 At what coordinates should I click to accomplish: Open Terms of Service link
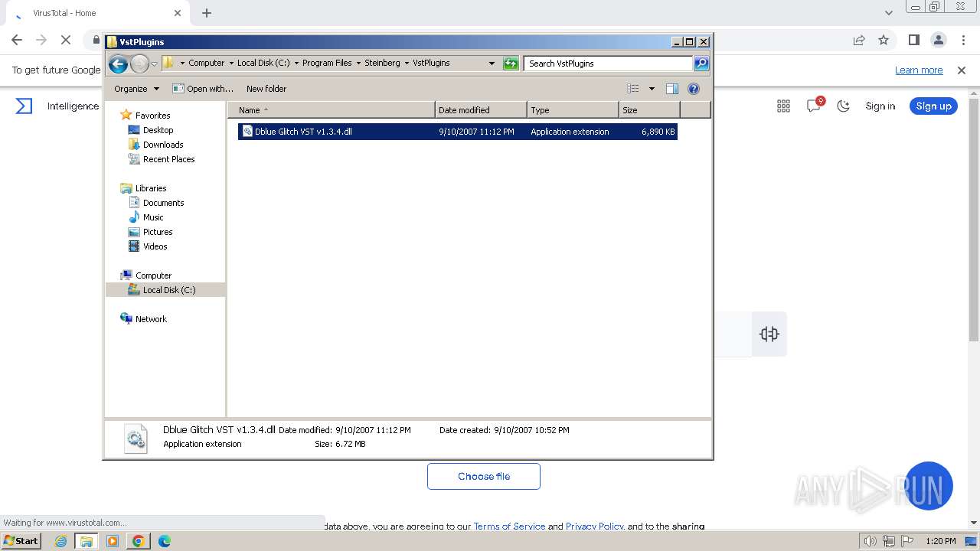[509, 527]
